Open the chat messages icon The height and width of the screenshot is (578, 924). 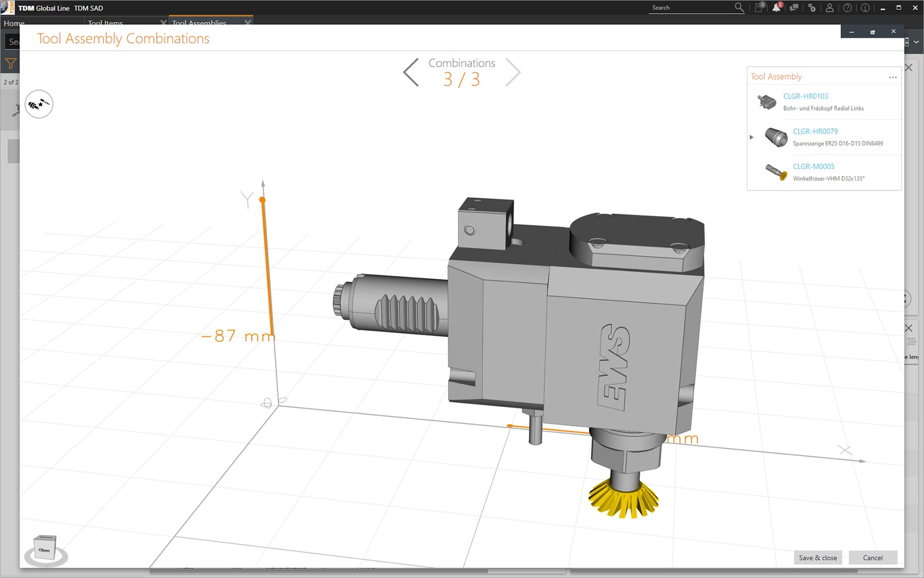794,8
